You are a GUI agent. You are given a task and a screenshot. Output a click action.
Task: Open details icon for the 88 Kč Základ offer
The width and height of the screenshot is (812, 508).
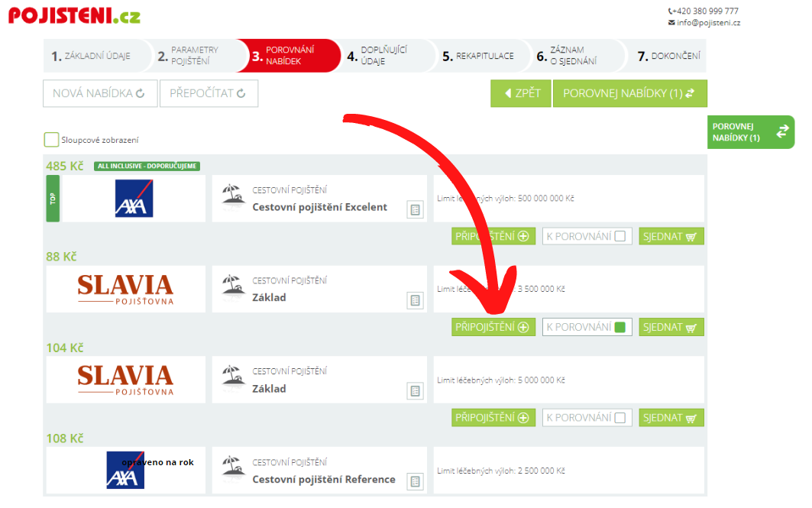pos(416,300)
